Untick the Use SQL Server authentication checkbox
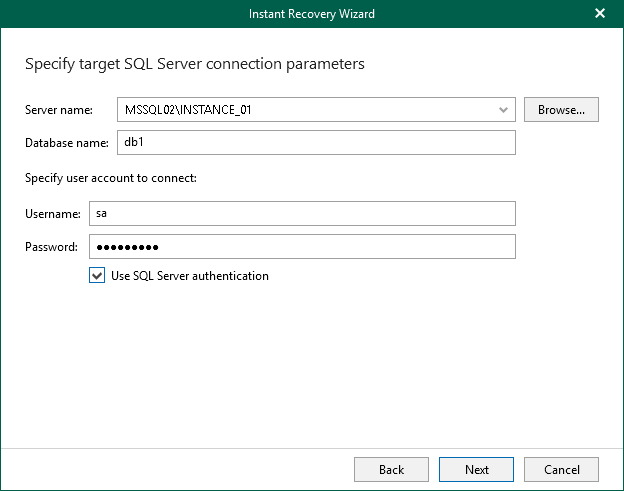624x491 pixels. [97, 276]
